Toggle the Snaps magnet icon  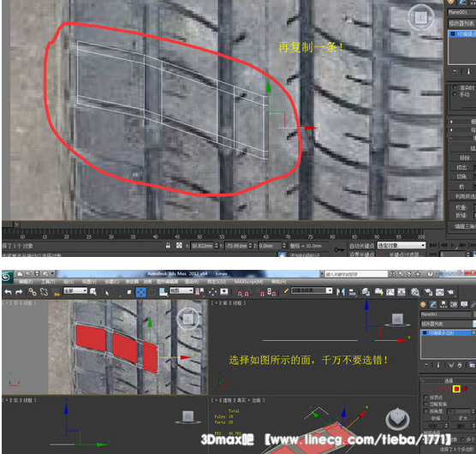(240, 293)
